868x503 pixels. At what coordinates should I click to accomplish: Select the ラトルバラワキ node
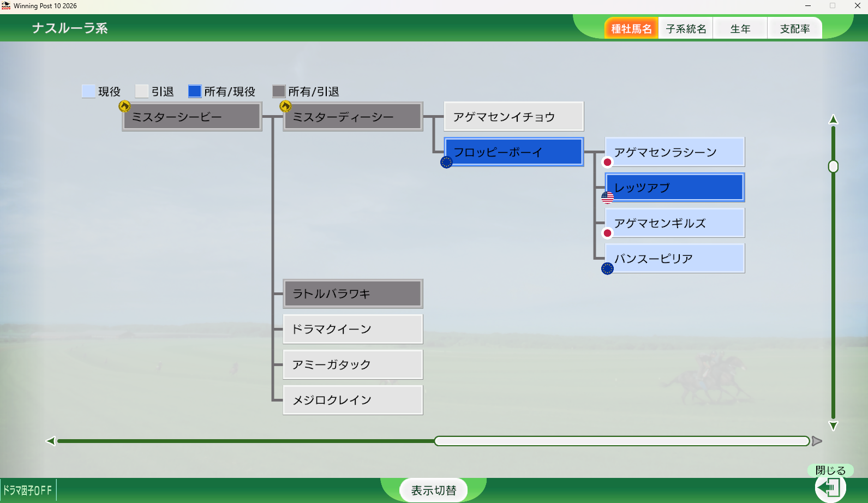click(x=353, y=294)
